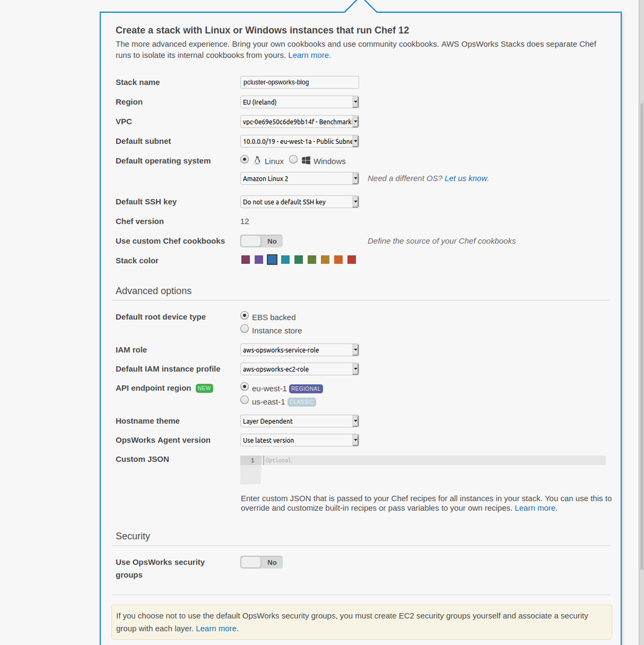The height and width of the screenshot is (645, 644).
Task: Select the Windows logo icon
Action: coord(307,160)
